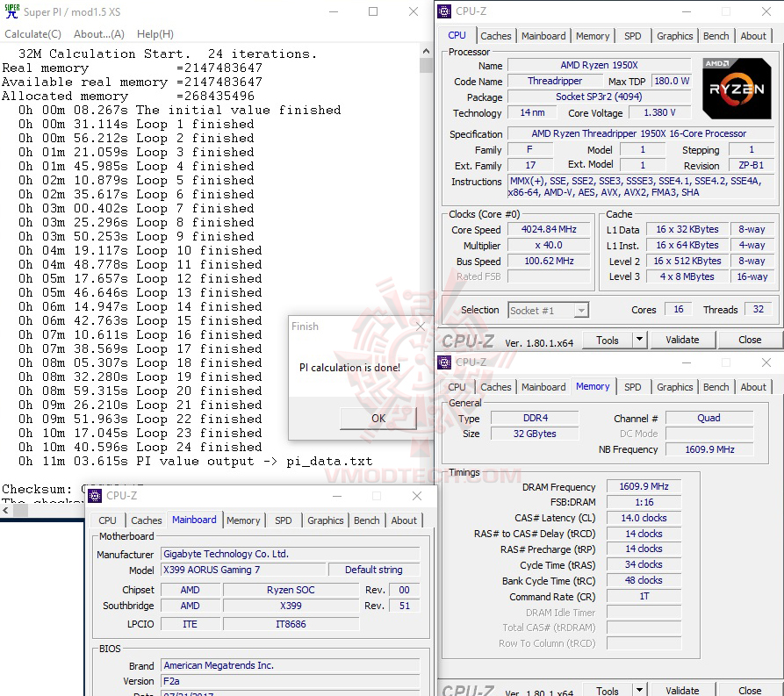The height and width of the screenshot is (696, 784).
Task: Click DRAM Frequency 1609.9 MHz value
Action: click(x=644, y=486)
